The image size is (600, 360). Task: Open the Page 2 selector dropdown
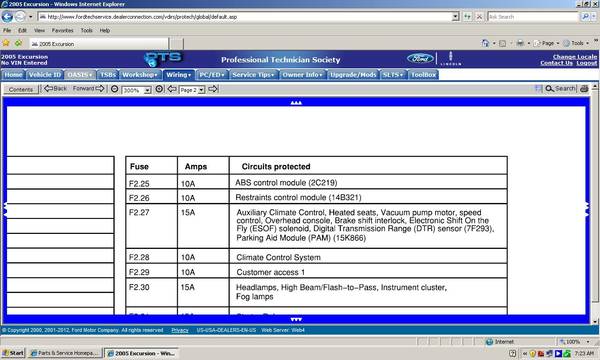[x=201, y=90]
